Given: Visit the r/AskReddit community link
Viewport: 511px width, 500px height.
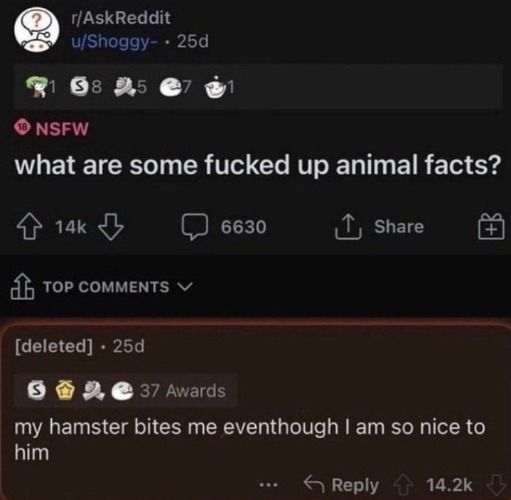Looking at the screenshot, I should [121, 18].
